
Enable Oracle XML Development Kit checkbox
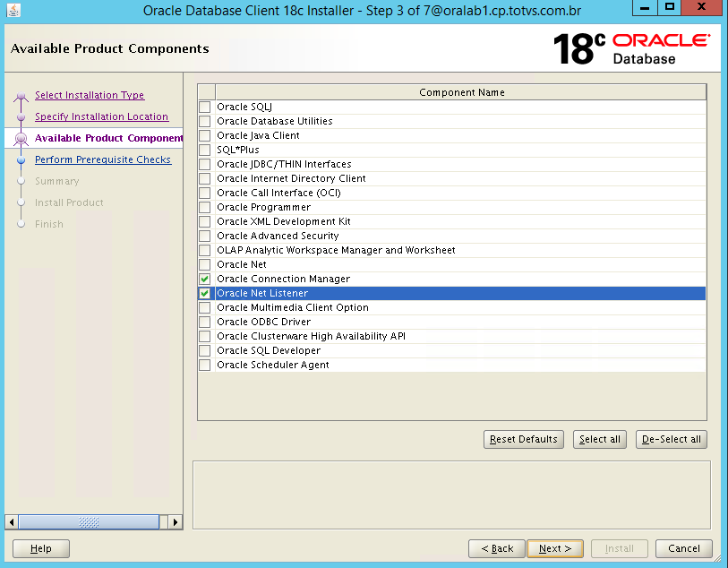coord(205,221)
